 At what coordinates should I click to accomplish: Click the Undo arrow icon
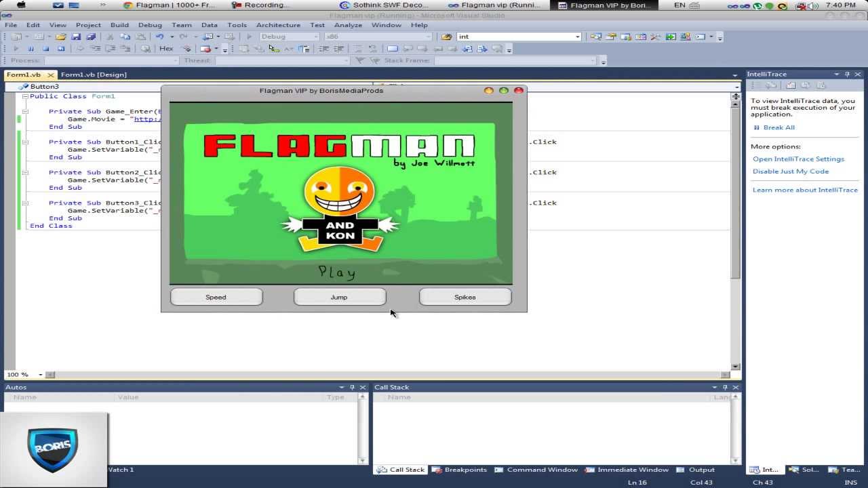coord(159,37)
